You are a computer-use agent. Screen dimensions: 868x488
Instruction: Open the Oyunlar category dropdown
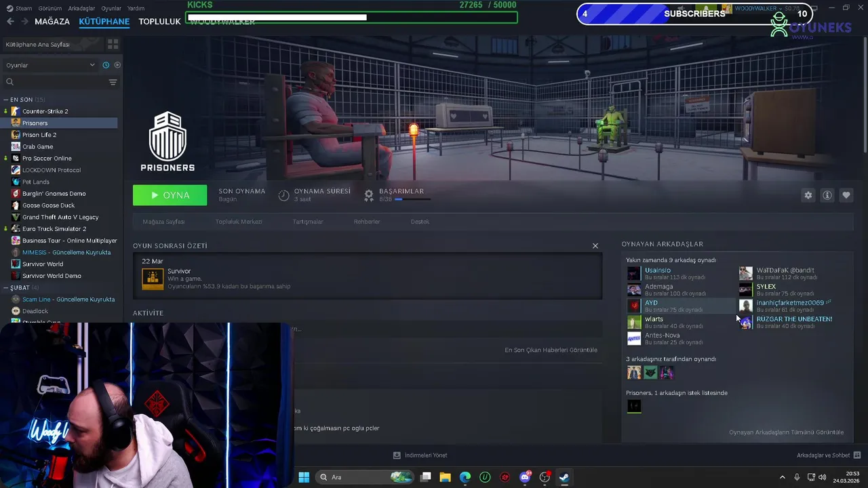(50, 65)
